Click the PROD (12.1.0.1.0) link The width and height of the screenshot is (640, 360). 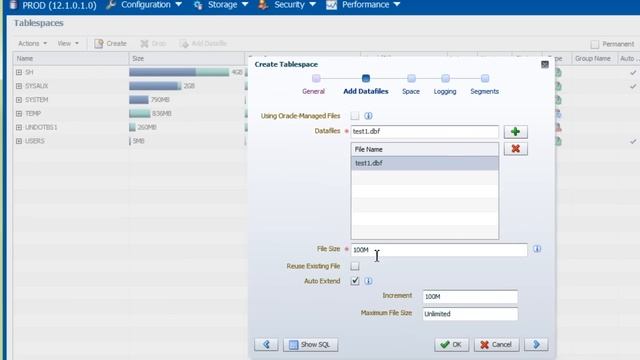tap(59, 5)
